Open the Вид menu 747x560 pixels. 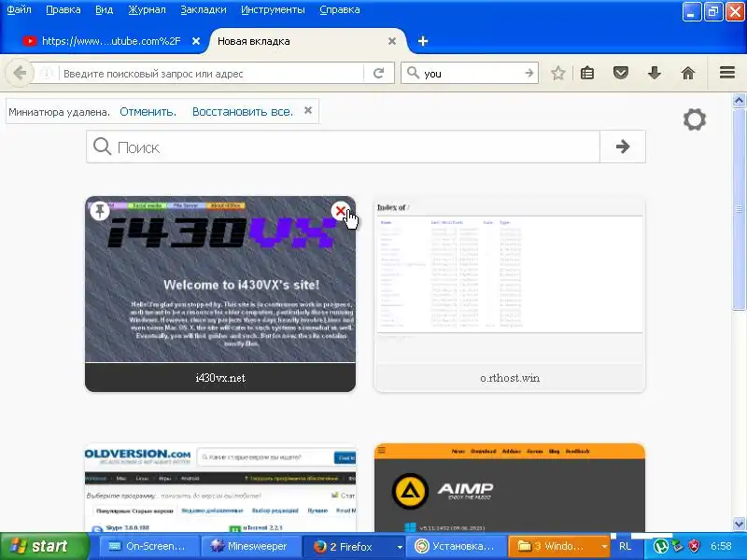tap(105, 9)
